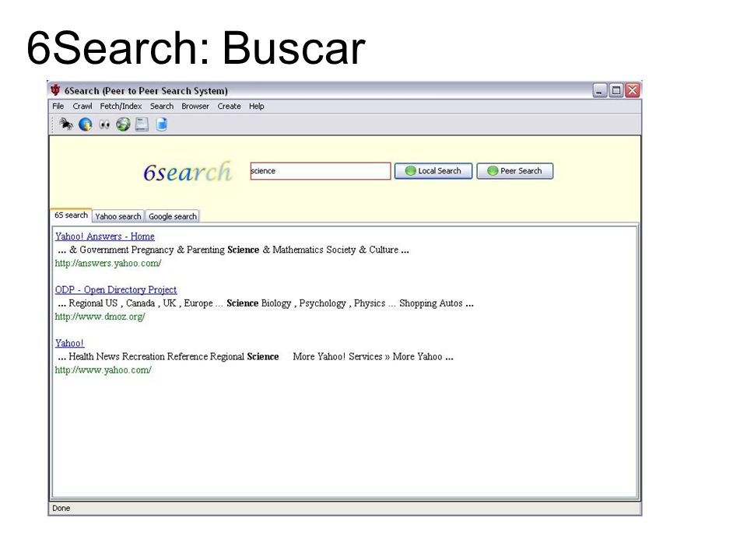Click the http://answers.yahoo.com/ URL
The image size is (747, 560).
pos(108,263)
